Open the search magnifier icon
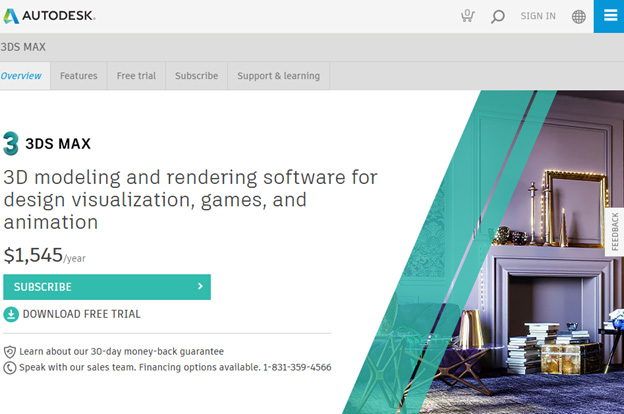 tap(497, 16)
